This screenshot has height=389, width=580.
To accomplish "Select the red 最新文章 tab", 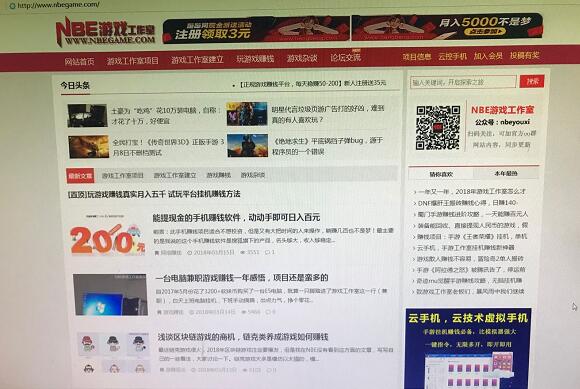I will [80, 176].
